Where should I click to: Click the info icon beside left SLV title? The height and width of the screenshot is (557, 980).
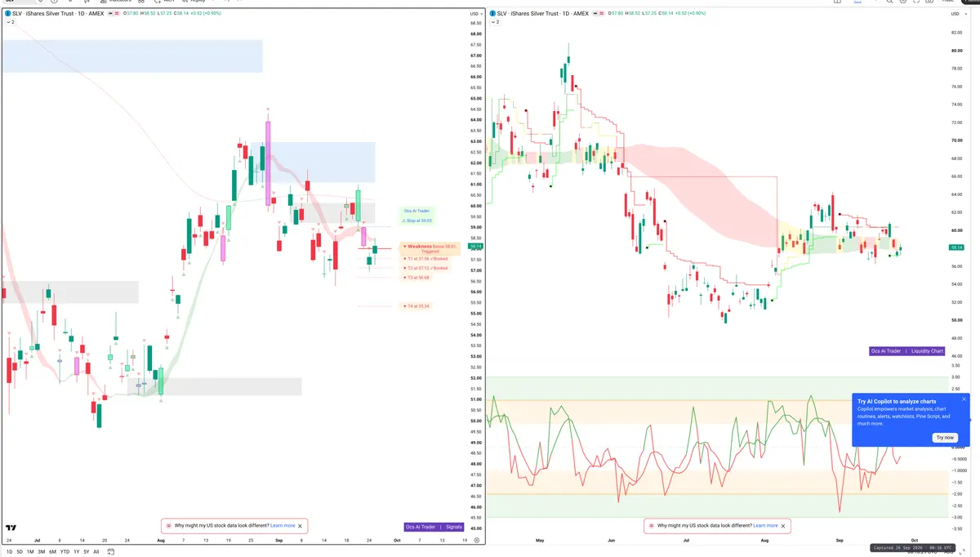(x=7, y=13)
